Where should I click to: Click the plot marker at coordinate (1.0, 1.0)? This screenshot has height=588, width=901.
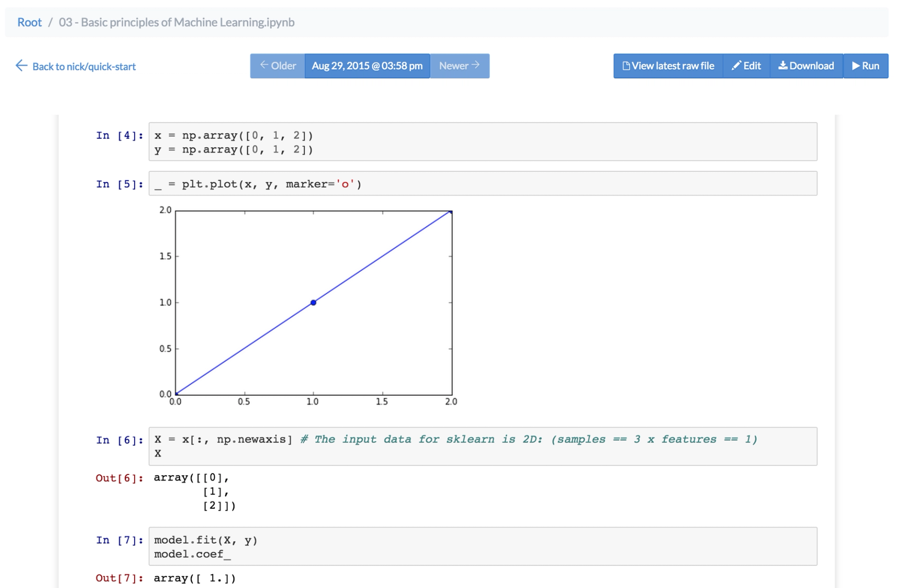(313, 302)
